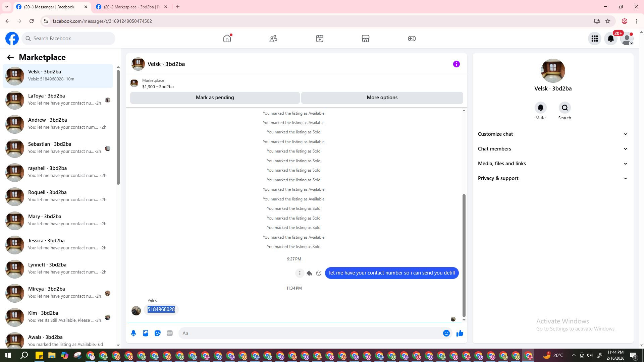644x362 pixels.
Task: Open the GIF picker
Action: (x=170, y=333)
